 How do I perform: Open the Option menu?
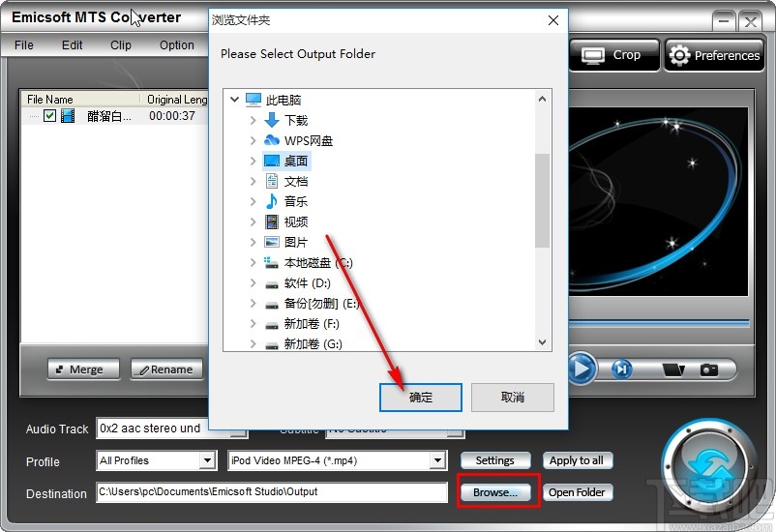pyautogui.click(x=177, y=45)
